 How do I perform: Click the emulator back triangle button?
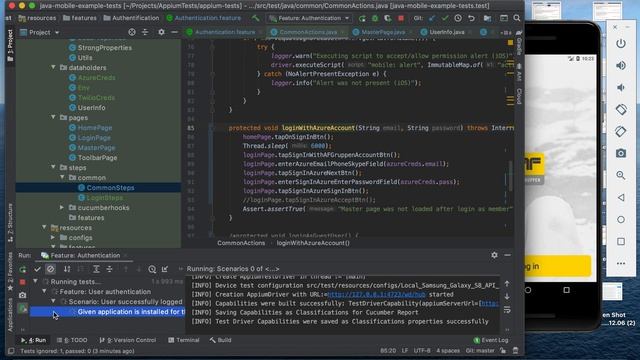point(621,198)
